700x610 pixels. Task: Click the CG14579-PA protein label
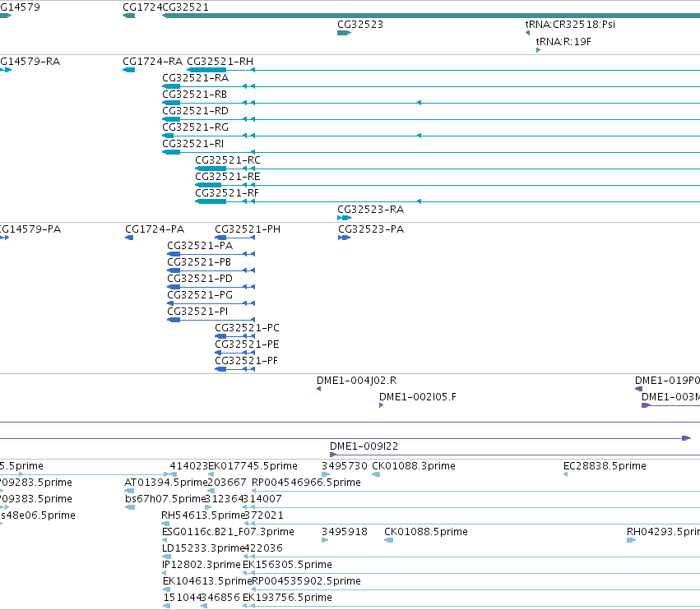(x=30, y=229)
